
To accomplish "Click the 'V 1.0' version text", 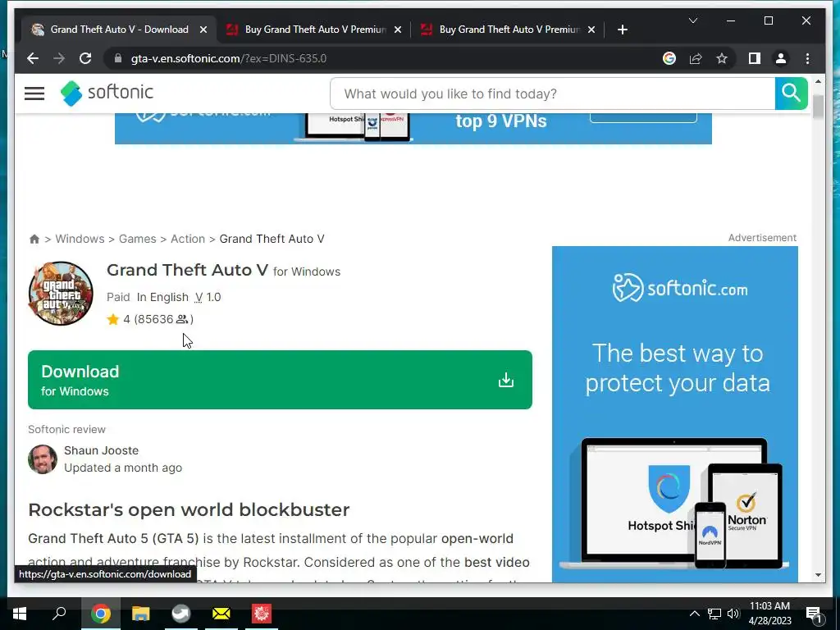I will 208,297.
